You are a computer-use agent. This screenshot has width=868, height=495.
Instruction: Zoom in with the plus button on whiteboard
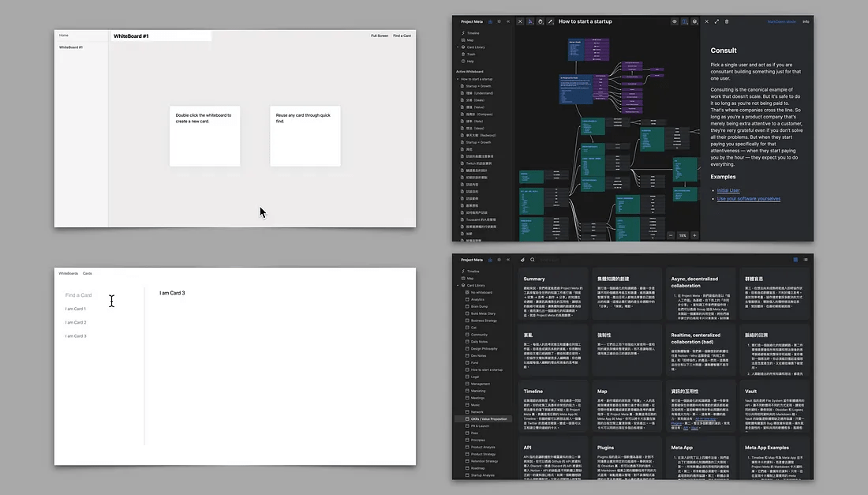694,235
